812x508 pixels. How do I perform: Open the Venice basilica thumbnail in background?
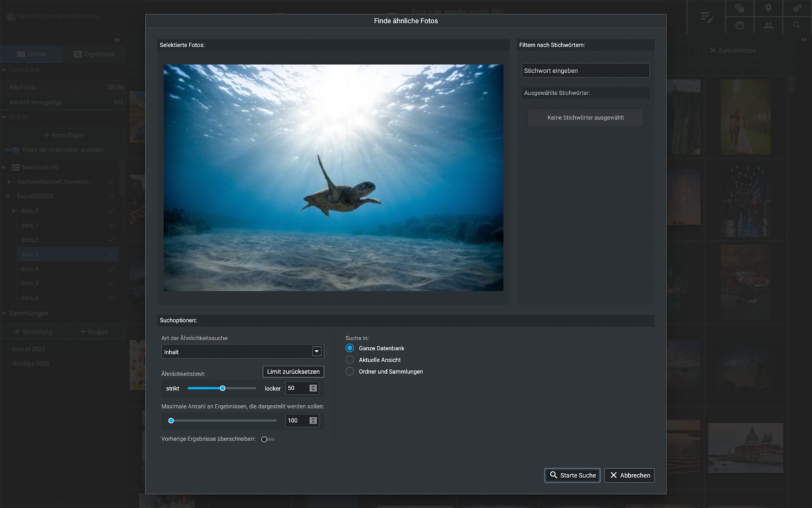pyautogui.click(x=745, y=448)
